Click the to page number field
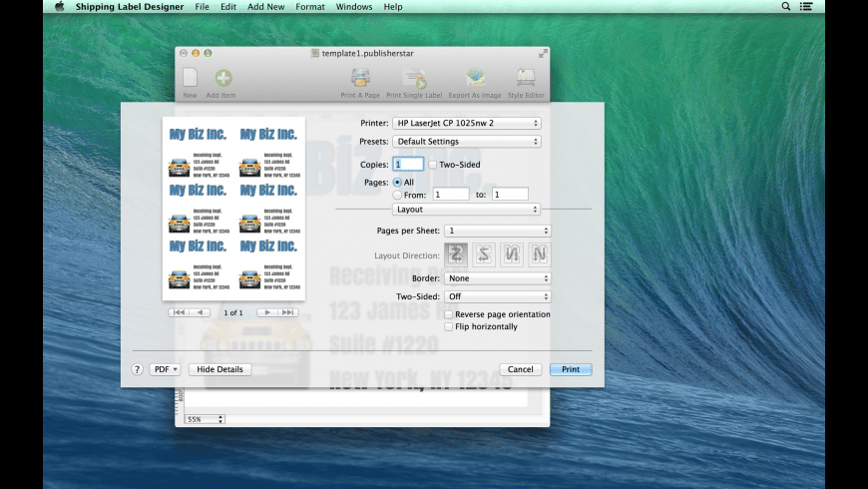 (510, 195)
